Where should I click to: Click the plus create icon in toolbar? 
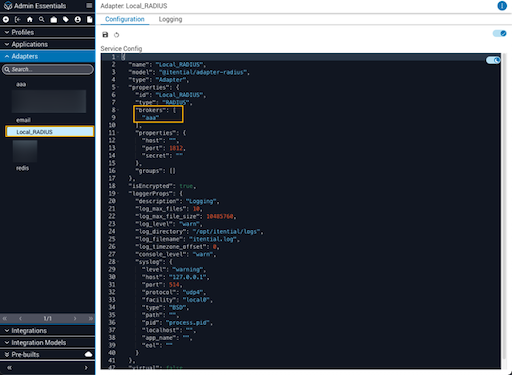click(6, 20)
